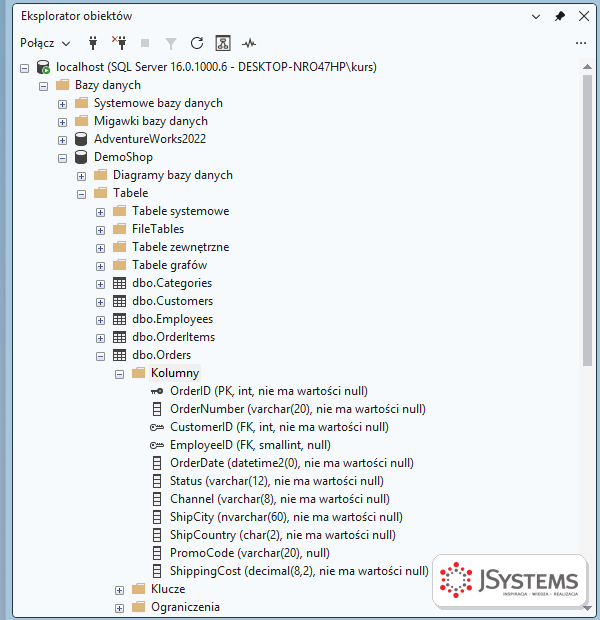Expand Tabele systemowe folder
The height and width of the screenshot is (620, 600).
click(x=100, y=212)
